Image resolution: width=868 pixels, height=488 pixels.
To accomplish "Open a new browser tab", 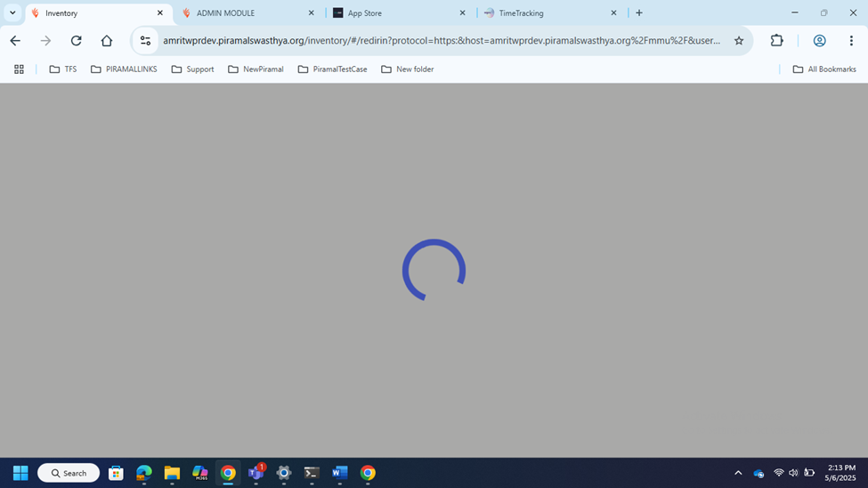I will pyautogui.click(x=639, y=12).
